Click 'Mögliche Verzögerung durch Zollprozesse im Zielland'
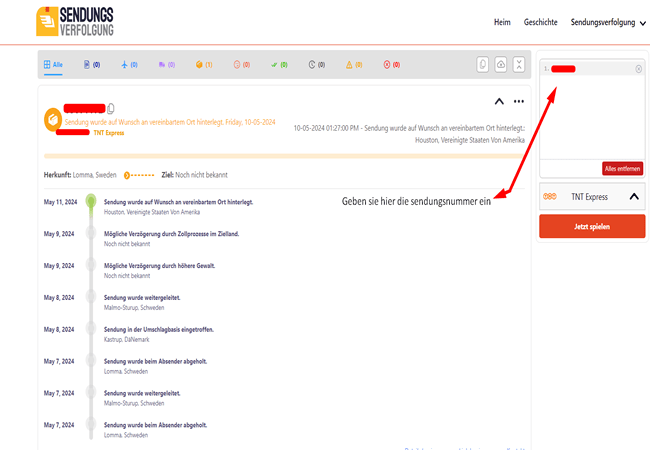650x450 pixels. [171, 234]
